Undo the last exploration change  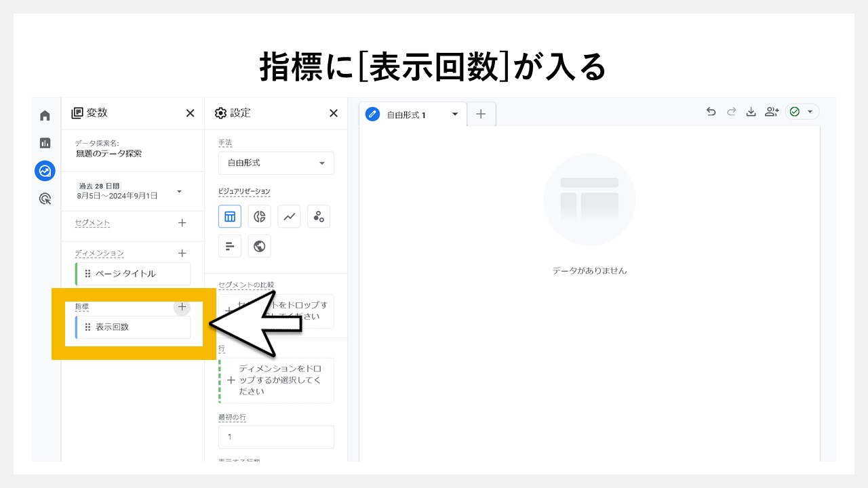(x=711, y=111)
